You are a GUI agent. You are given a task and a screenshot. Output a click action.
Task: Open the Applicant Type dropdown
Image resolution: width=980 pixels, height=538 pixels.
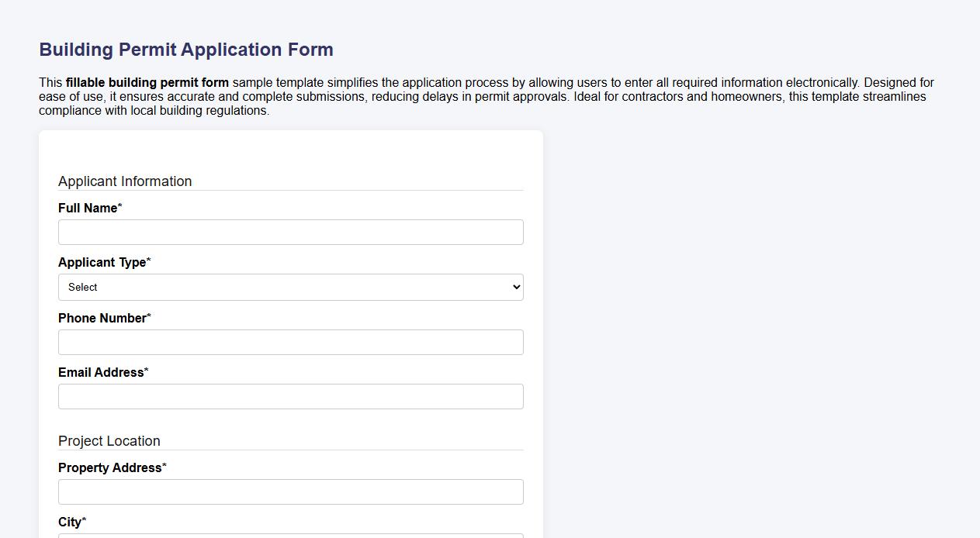coord(290,287)
